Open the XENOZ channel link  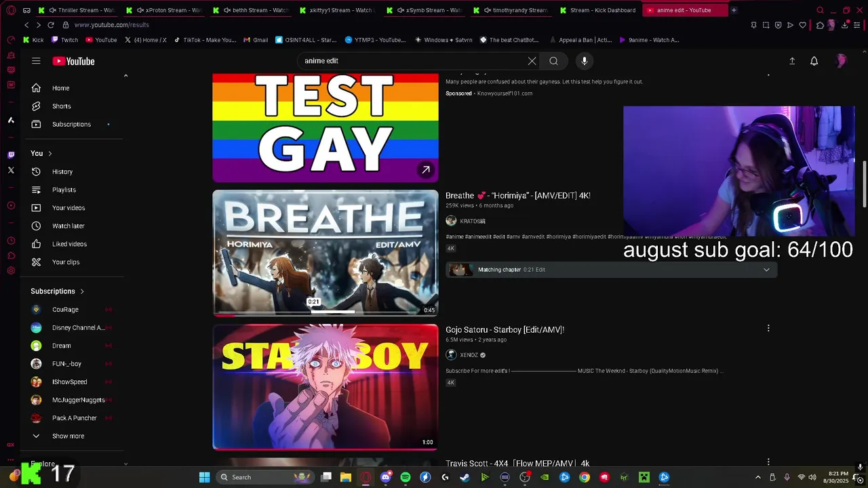click(469, 355)
